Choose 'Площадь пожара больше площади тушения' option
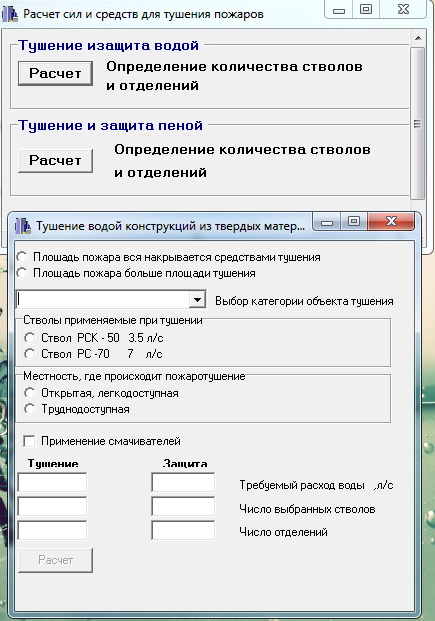The height and width of the screenshot is (621, 435). point(22,273)
